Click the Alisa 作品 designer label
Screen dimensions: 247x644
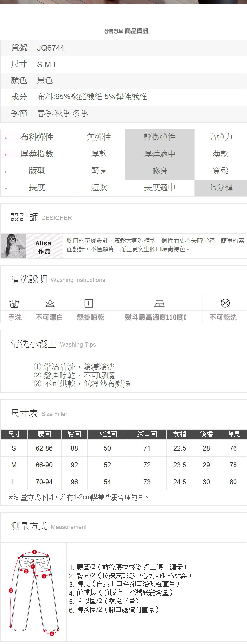coord(43,247)
